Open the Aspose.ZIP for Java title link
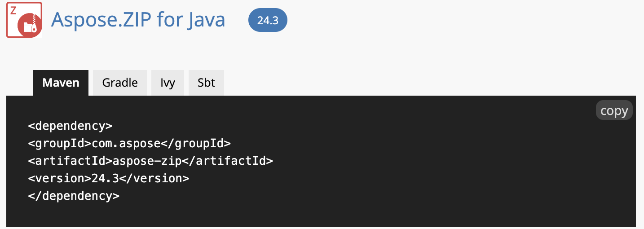 coord(138,20)
